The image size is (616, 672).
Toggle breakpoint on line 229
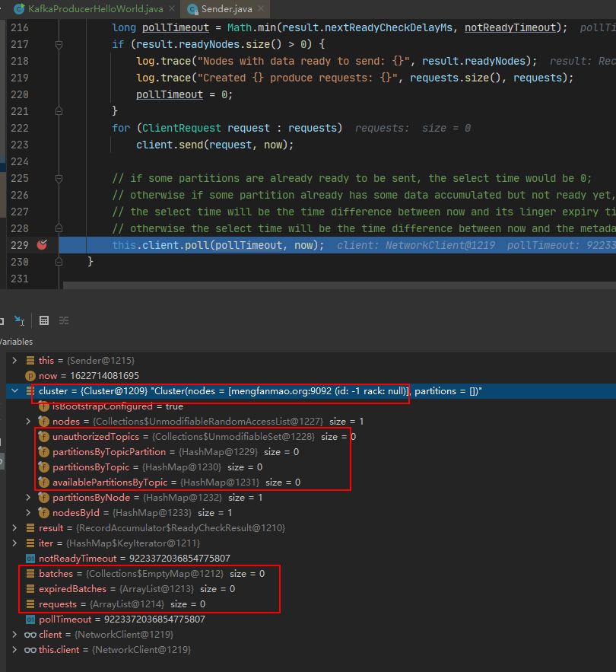(x=42, y=245)
